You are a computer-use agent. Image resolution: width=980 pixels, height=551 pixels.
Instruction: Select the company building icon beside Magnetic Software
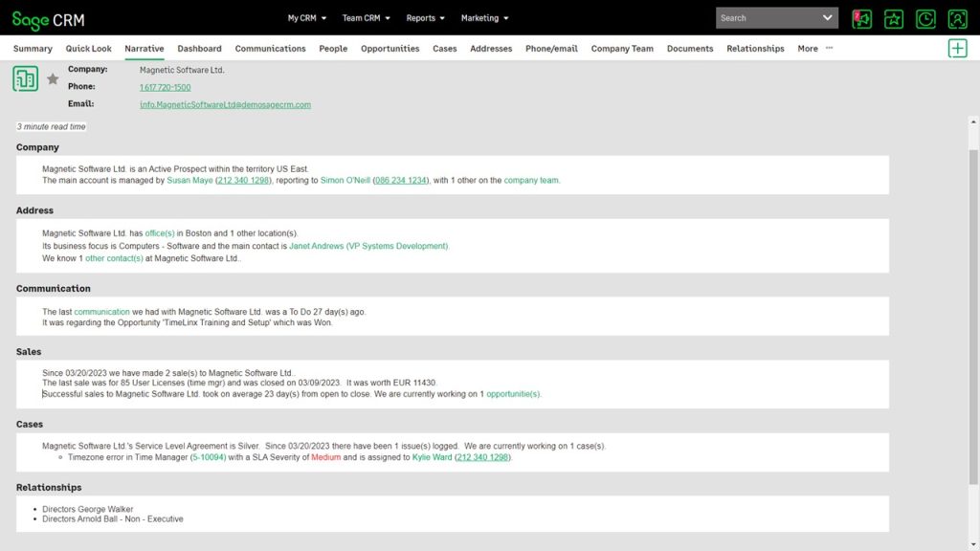[26, 78]
